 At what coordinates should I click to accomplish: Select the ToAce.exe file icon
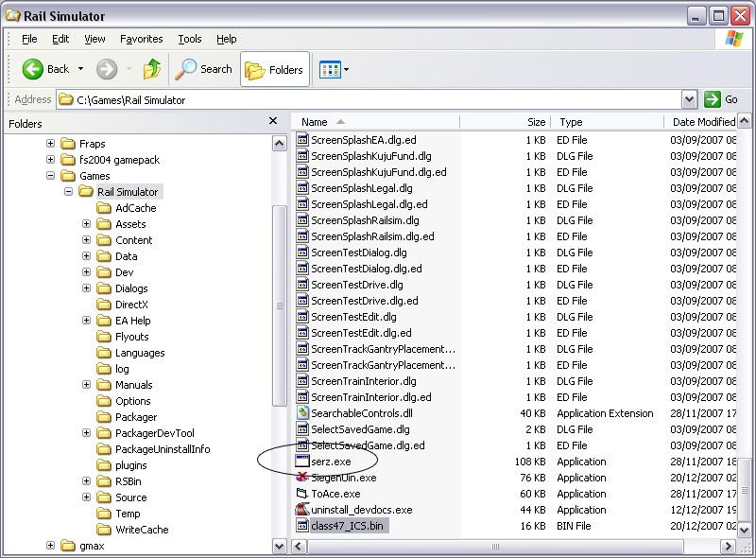point(302,494)
